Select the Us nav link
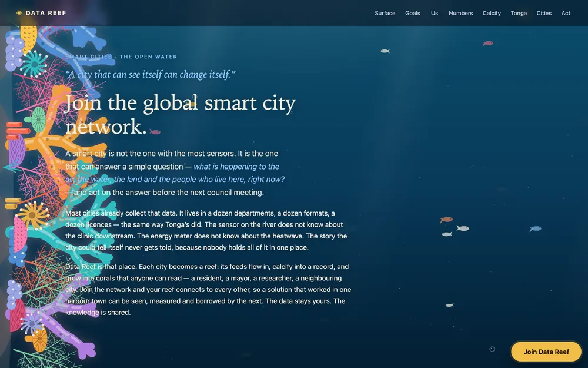The width and height of the screenshot is (588, 368). coord(435,13)
